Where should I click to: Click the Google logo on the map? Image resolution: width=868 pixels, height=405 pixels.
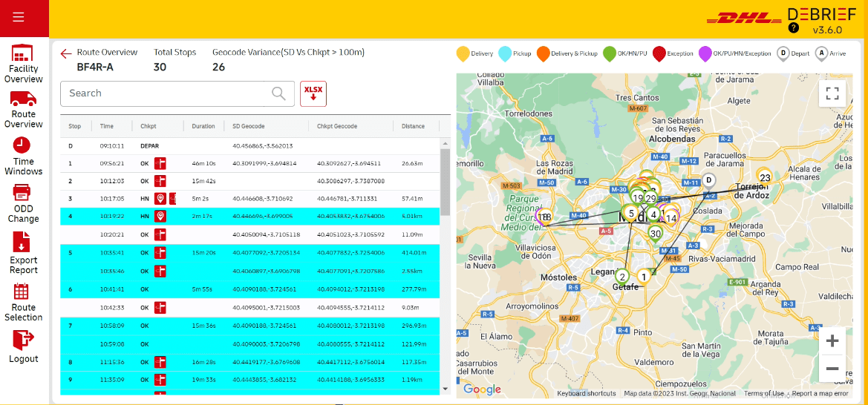(x=482, y=389)
